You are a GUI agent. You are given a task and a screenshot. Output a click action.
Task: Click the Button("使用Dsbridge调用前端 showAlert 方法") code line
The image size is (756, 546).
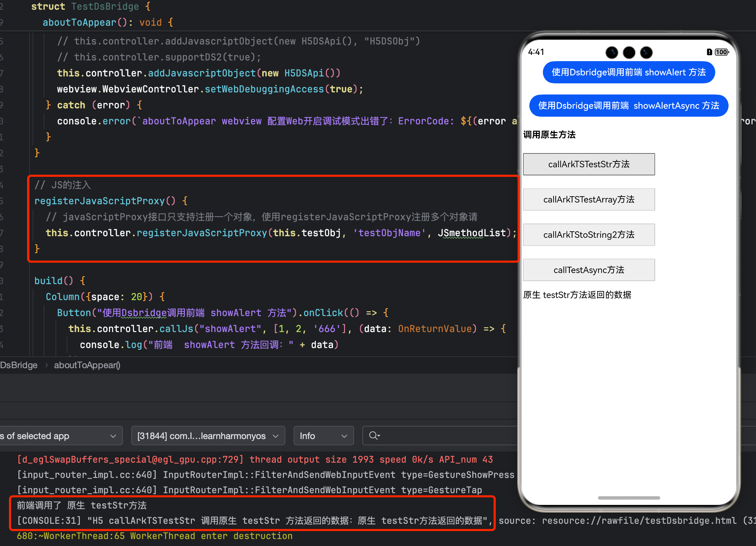[x=223, y=313]
